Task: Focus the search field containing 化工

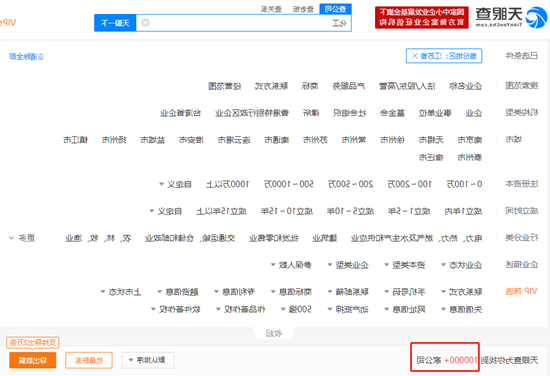Action: [x=243, y=23]
